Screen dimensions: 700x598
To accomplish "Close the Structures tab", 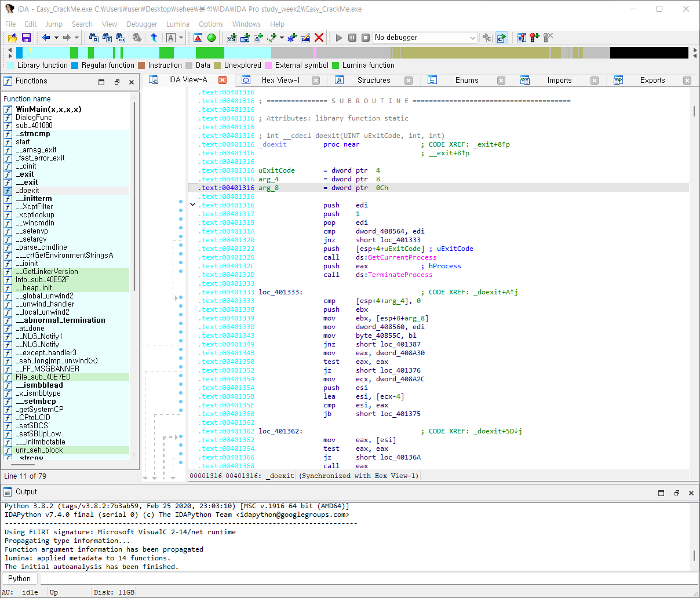I will click(409, 81).
